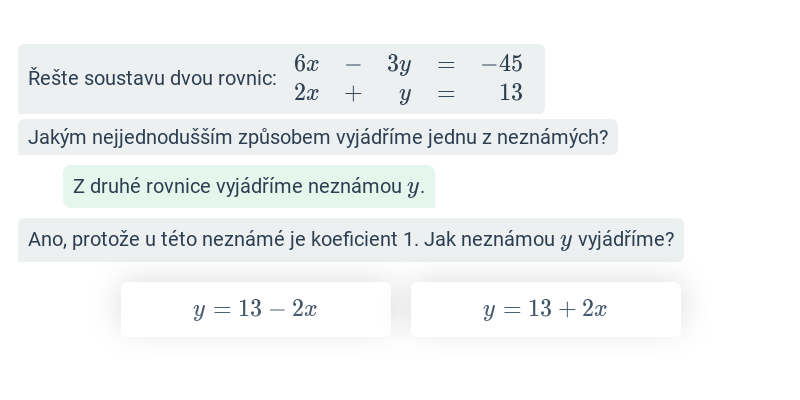Viewport: 800px width, 400px height.
Task: Choose the answer y = 13 − 2x
Action: 256,309
